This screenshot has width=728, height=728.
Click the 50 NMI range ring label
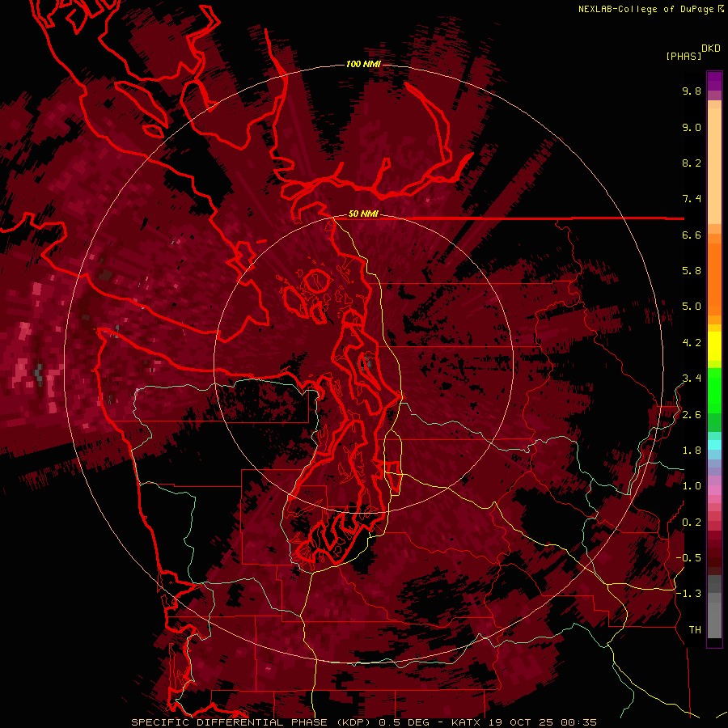click(x=363, y=214)
